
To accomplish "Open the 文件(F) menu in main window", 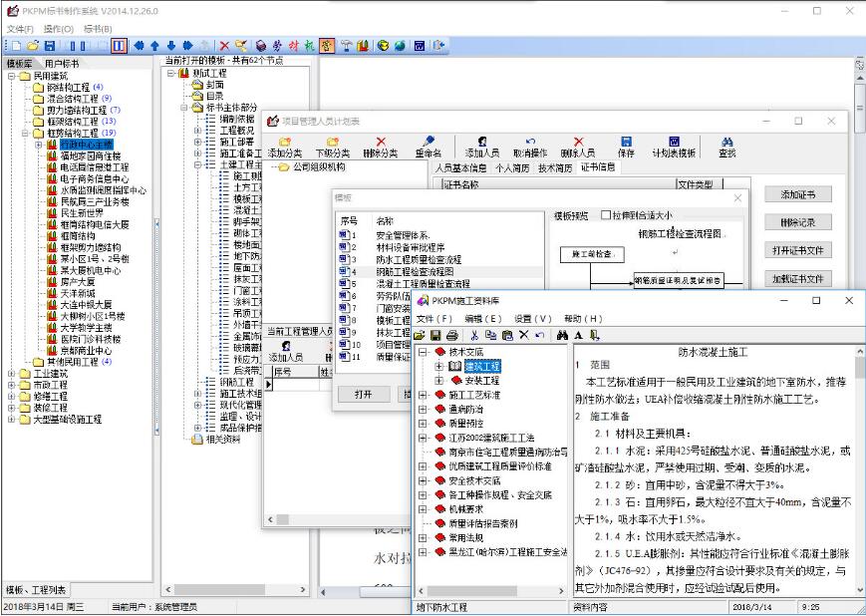I will [x=20, y=29].
